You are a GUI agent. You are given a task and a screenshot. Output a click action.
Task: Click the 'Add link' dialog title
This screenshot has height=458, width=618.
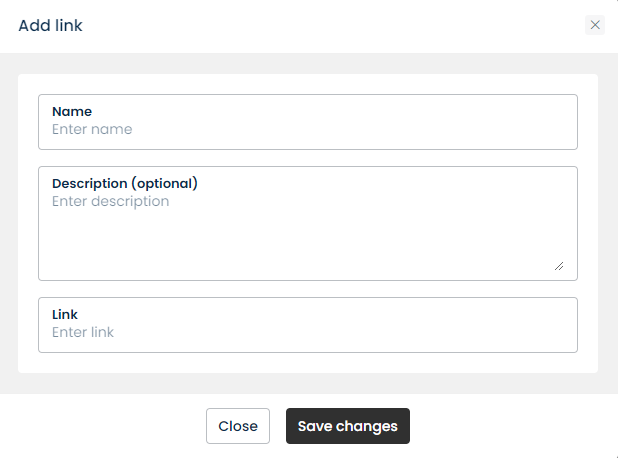[50, 26]
